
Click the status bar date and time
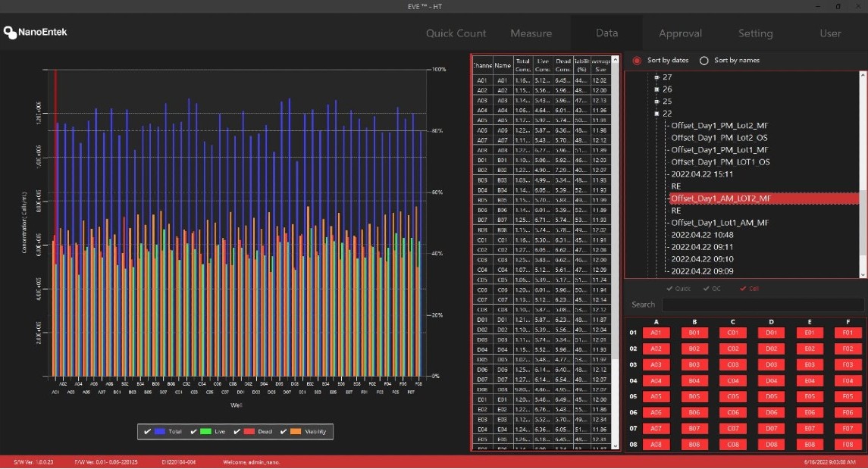coord(829,462)
